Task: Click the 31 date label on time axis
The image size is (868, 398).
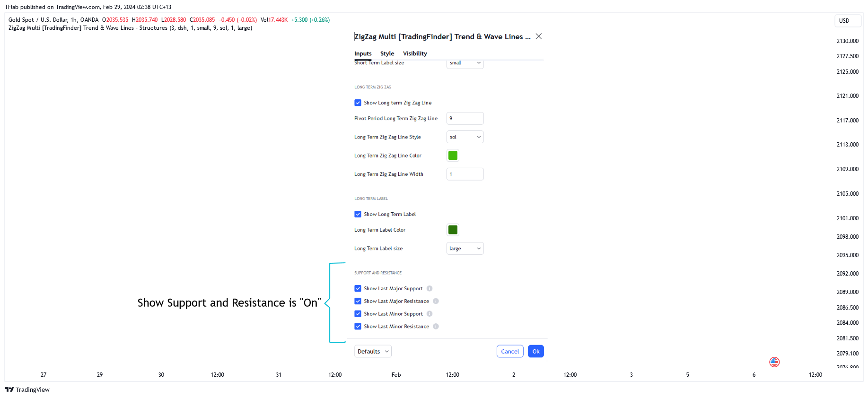Action: (x=279, y=375)
